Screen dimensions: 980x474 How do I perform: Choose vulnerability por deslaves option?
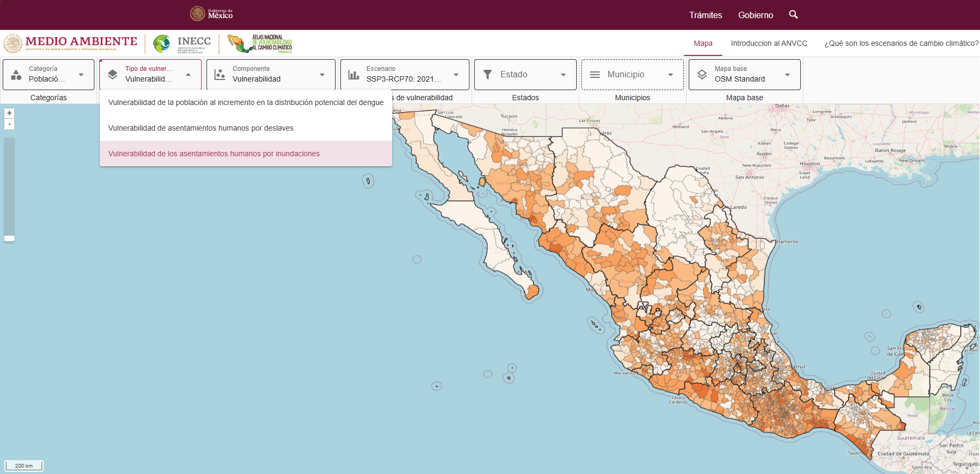click(x=201, y=128)
